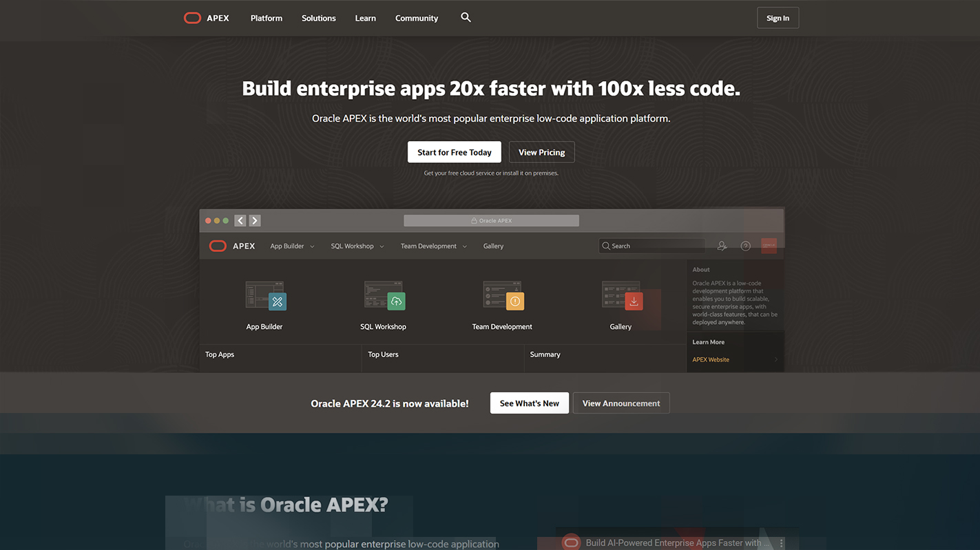Open the App Builder icon tile
Image resolution: width=980 pixels, height=550 pixels.
pos(265,296)
